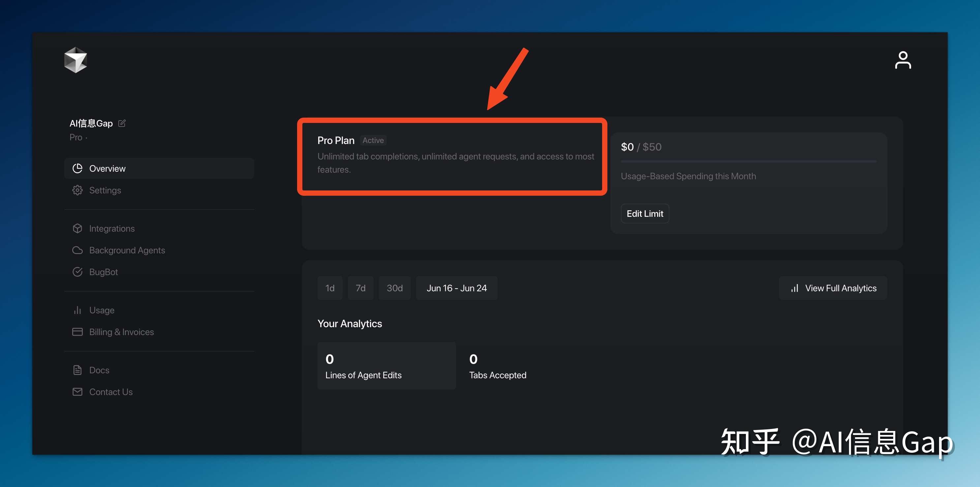Viewport: 980px width, 487px height.
Task: Click the Cursor cube logo
Action: tap(75, 60)
